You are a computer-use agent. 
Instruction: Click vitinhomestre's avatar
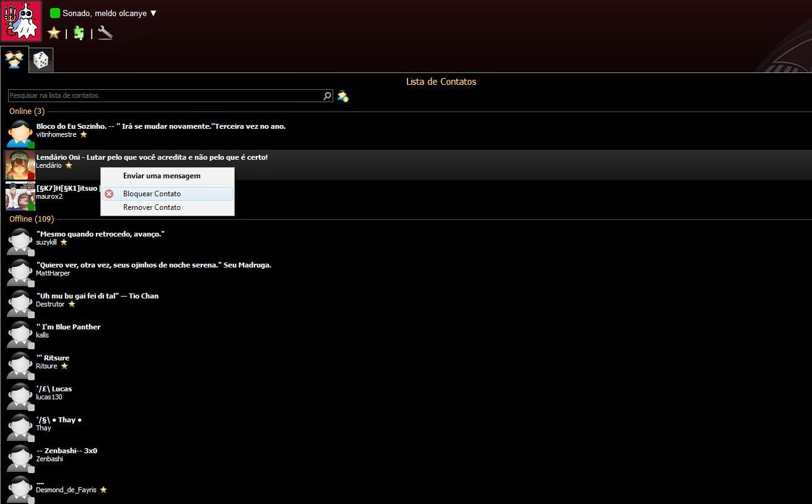(x=20, y=134)
